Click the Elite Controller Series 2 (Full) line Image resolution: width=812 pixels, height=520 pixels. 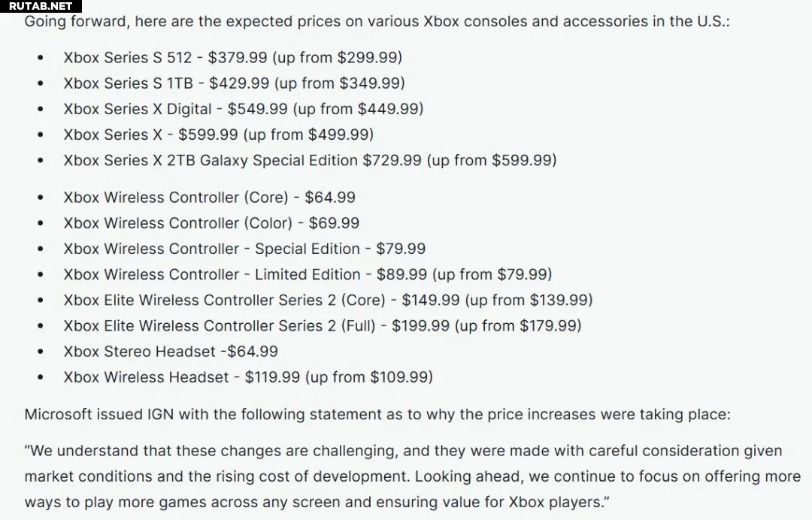pos(322,326)
